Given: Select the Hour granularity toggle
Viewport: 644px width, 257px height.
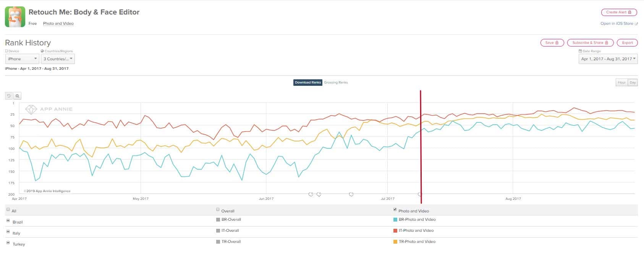Looking at the screenshot, I should [x=621, y=82].
